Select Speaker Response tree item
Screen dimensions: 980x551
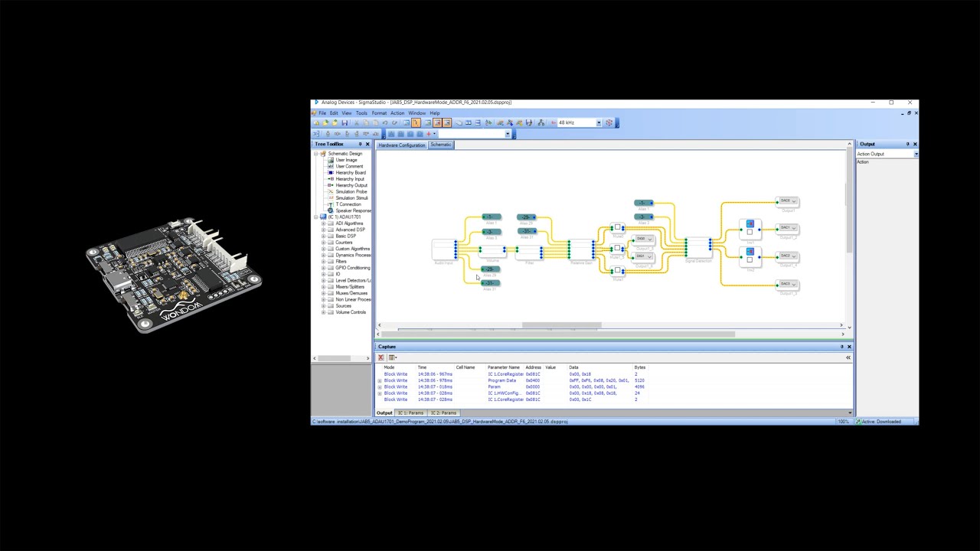[353, 210]
